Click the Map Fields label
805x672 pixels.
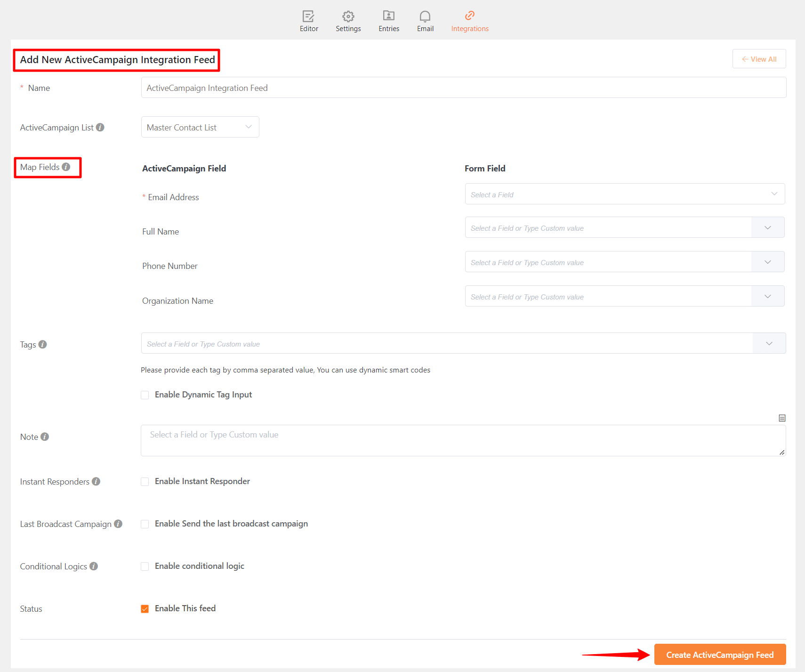coord(40,167)
